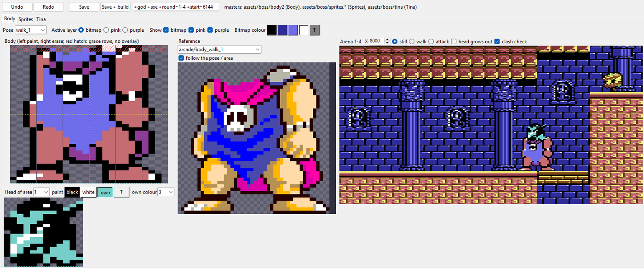The image size is (644, 268).
Task: Expand the Pose dropdown showing walk_1
Action: click(x=30, y=30)
